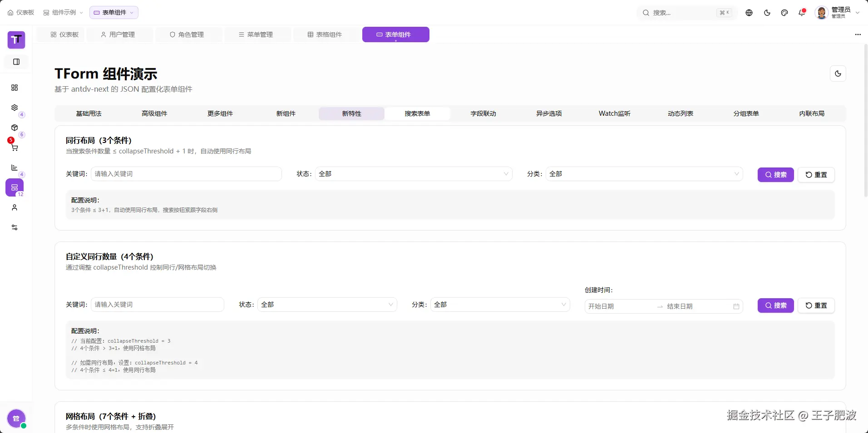This screenshot has width=868, height=433.
Task: Click the 搜索 button in the 自定义同行数量 form
Action: [776, 305]
